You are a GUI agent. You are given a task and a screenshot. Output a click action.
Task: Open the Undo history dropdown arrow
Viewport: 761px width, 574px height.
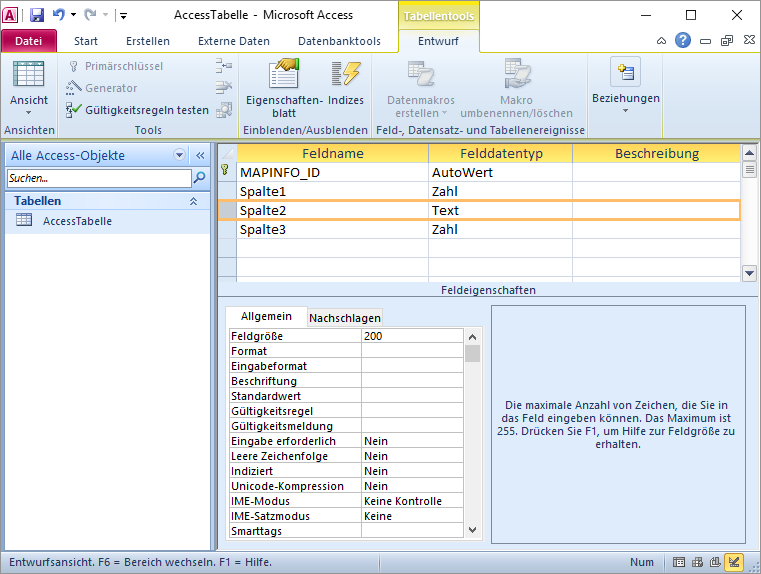[x=73, y=15]
